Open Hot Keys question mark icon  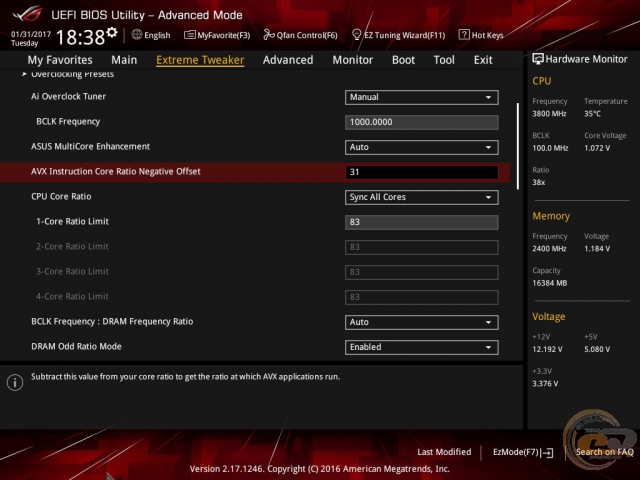(x=464, y=35)
